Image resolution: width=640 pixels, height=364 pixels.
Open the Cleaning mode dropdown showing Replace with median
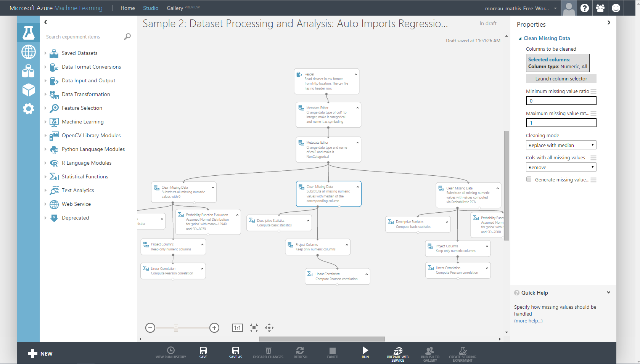tap(561, 145)
